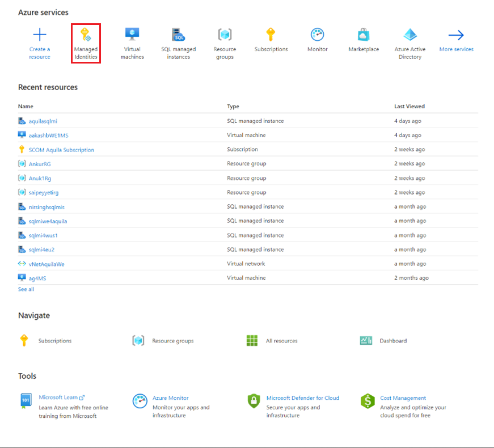The height and width of the screenshot is (448, 494).
Task: Open Resource groups service
Action: [225, 43]
